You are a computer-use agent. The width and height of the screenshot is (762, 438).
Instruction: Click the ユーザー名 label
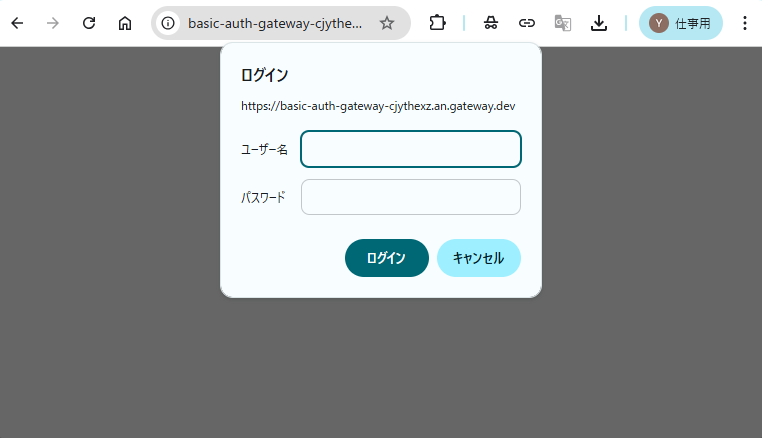coord(264,149)
